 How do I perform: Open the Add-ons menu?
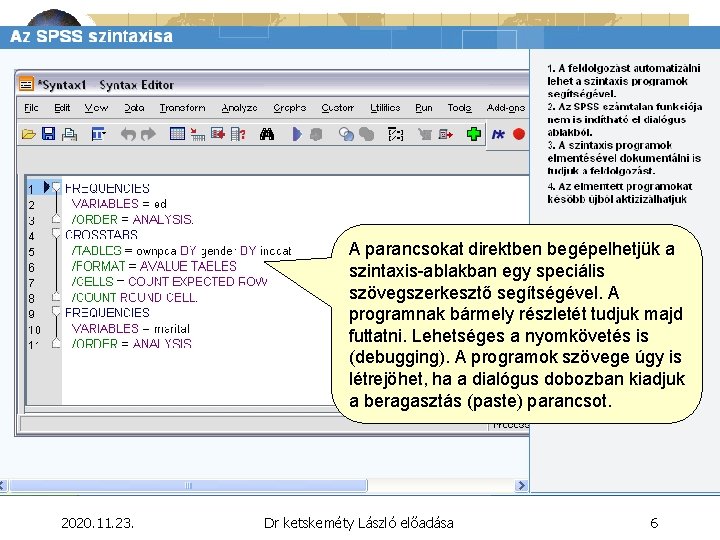(x=506, y=107)
